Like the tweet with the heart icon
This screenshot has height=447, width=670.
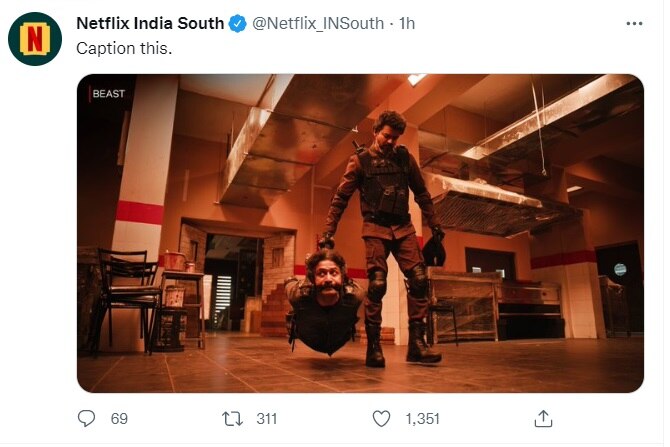pyautogui.click(x=381, y=419)
